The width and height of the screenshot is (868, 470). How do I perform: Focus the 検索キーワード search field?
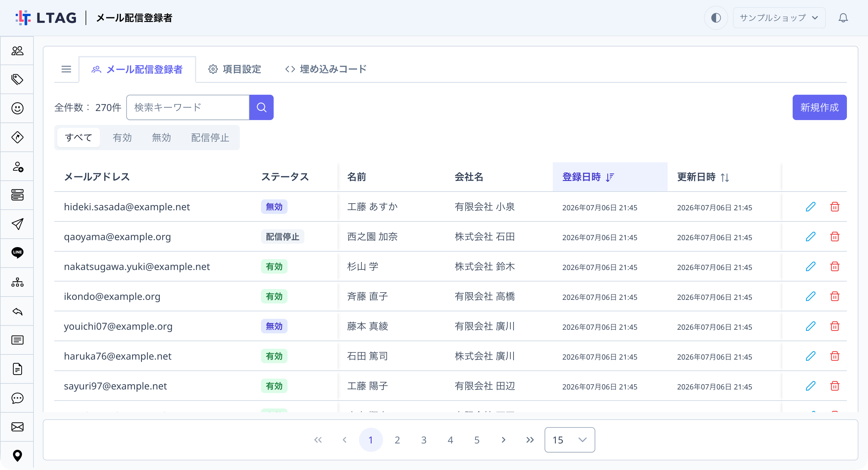188,107
